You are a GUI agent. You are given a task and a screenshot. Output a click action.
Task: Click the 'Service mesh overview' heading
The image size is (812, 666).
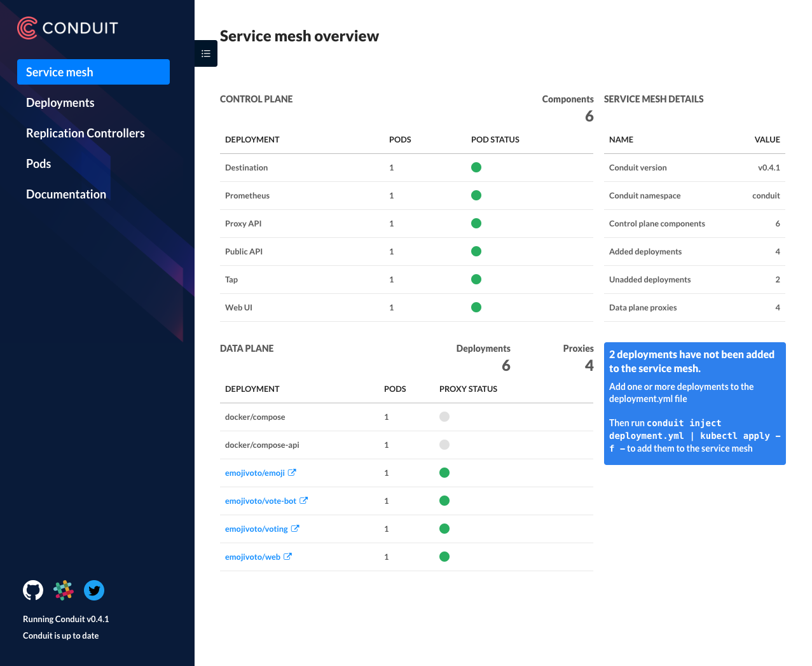tap(299, 36)
